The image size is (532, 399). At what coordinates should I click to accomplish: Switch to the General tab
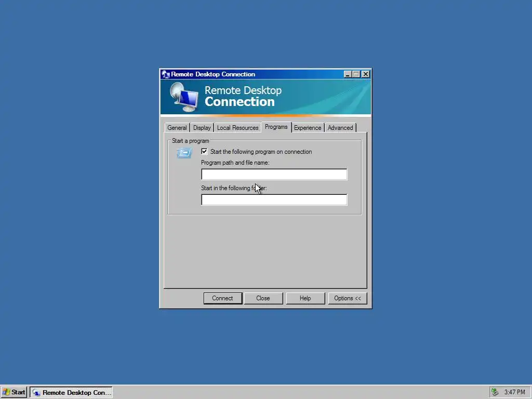click(177, 128)
